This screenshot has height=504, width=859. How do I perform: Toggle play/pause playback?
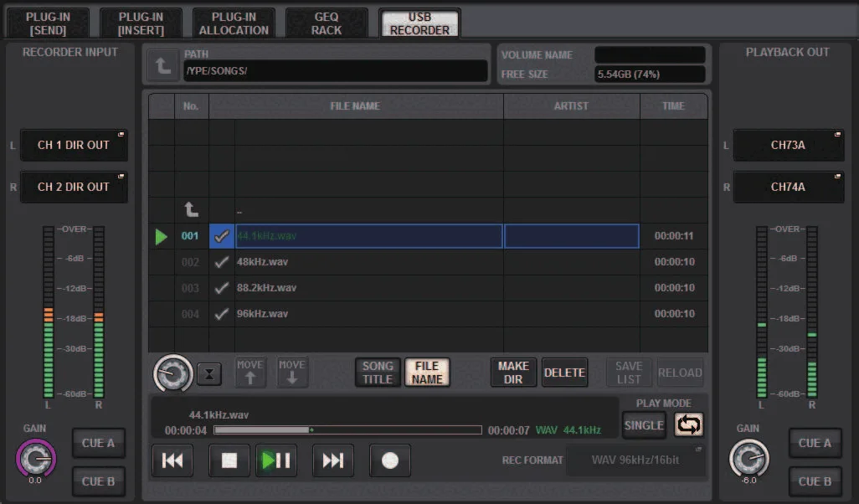(x=276, y=460)
